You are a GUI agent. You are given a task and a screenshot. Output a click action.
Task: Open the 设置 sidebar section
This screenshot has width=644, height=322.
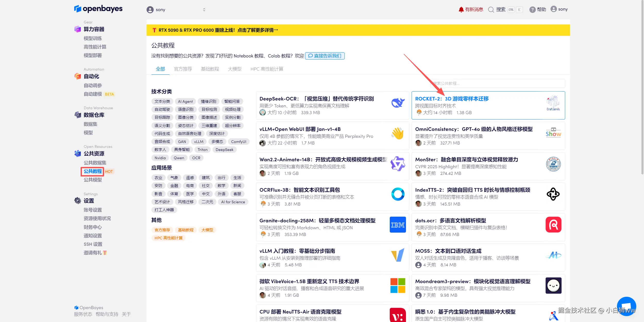89,201
